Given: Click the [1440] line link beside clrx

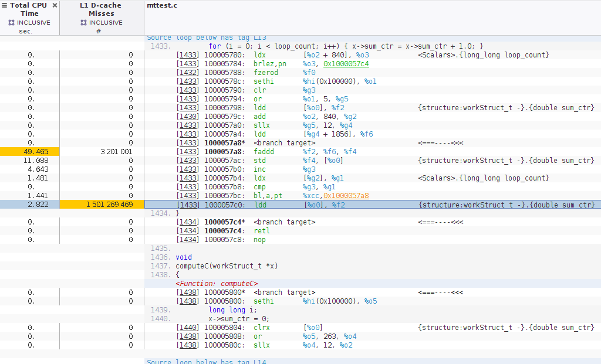Looking at the screenshot, I should pyautogui.click(x=188, y=328).
